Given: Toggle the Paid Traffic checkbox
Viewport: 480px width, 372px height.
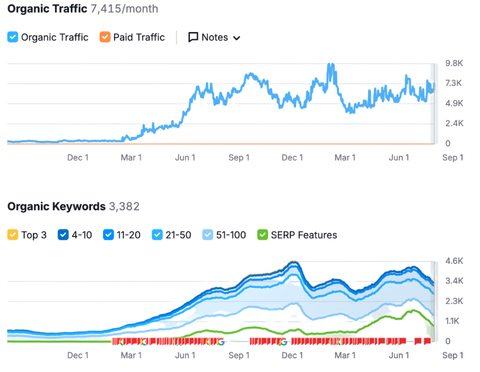Looking at the screenshot, I should 105,37.
